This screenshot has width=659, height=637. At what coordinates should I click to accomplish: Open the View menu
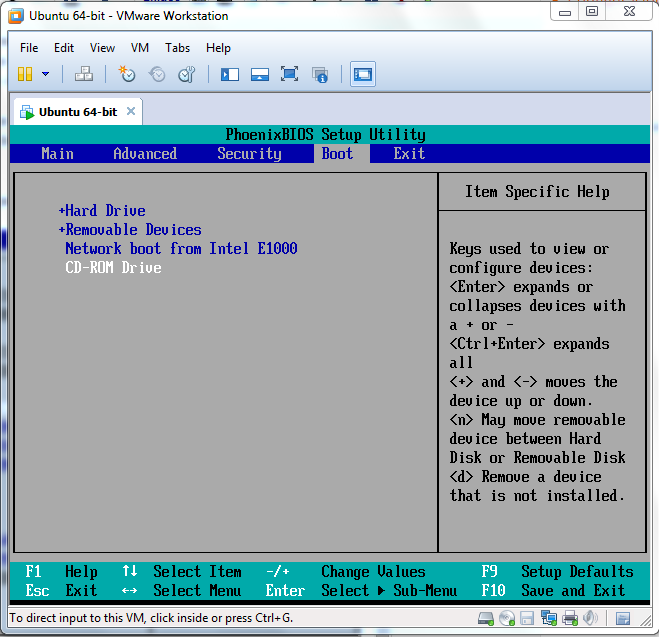click(x=102, y=48)
